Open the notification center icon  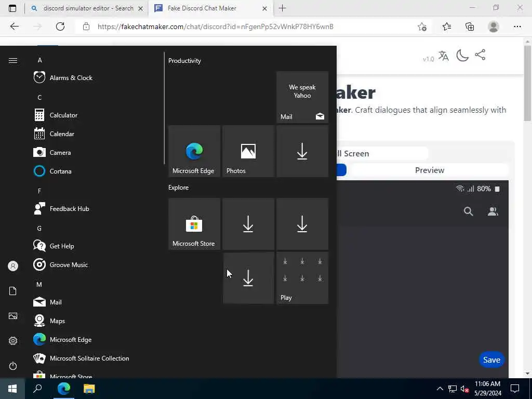tap(515, 389)
